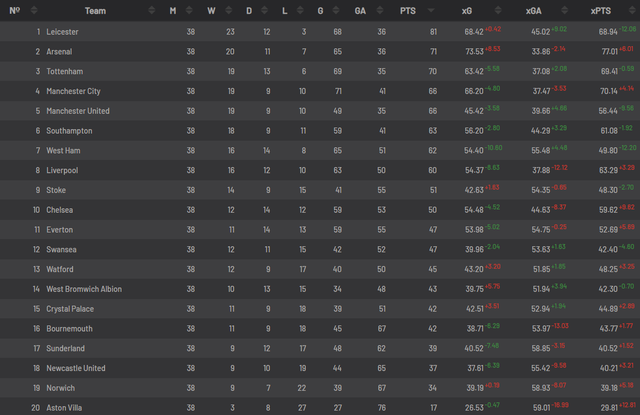
Task: Click the PTS column header label
Action: 407,11
